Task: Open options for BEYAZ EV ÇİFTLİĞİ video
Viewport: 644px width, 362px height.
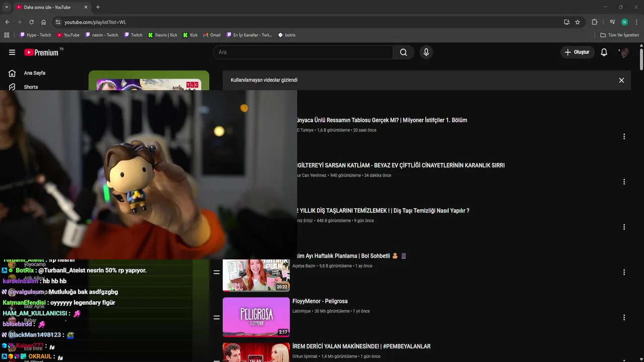Action: click(624, 182)
